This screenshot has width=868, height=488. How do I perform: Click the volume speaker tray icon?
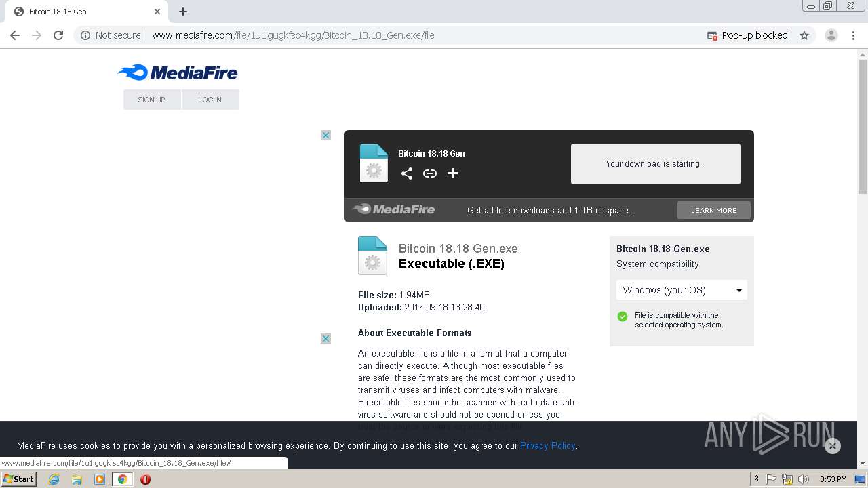(x=804, y=479)
